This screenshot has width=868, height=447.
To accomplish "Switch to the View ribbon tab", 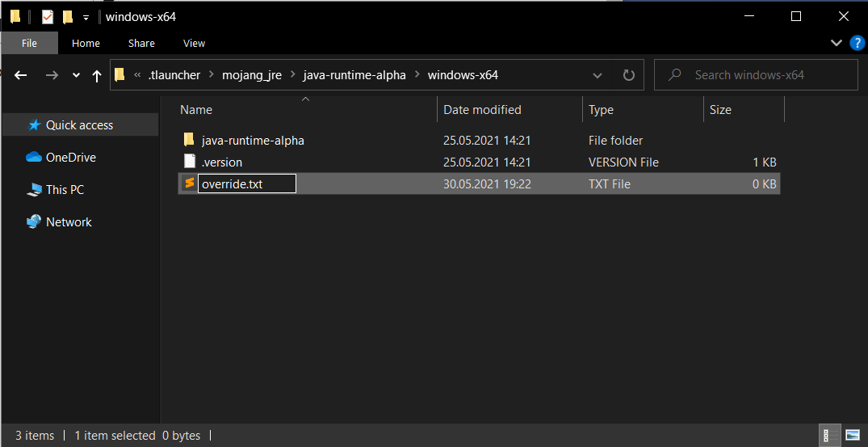I will point(194,43).
